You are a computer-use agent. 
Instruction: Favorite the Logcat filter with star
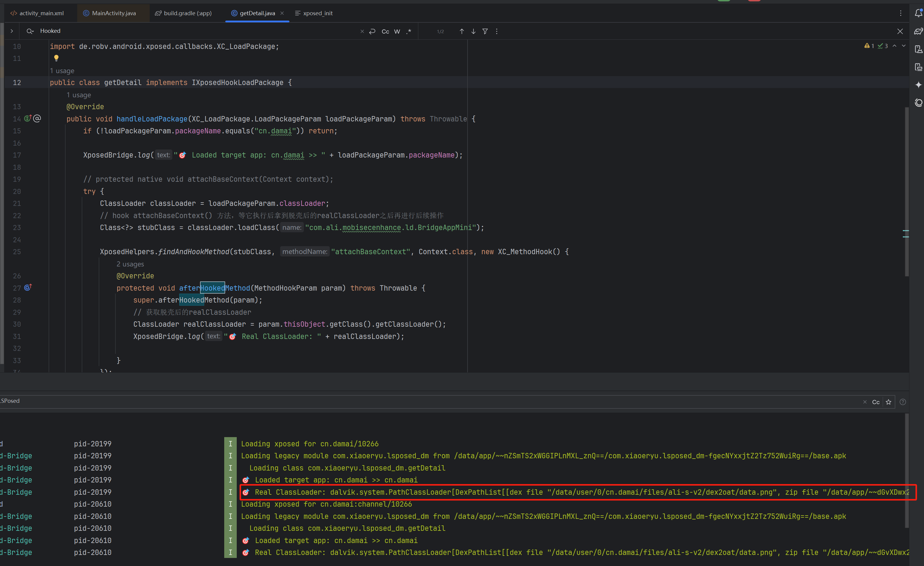[x=889, y=402]
